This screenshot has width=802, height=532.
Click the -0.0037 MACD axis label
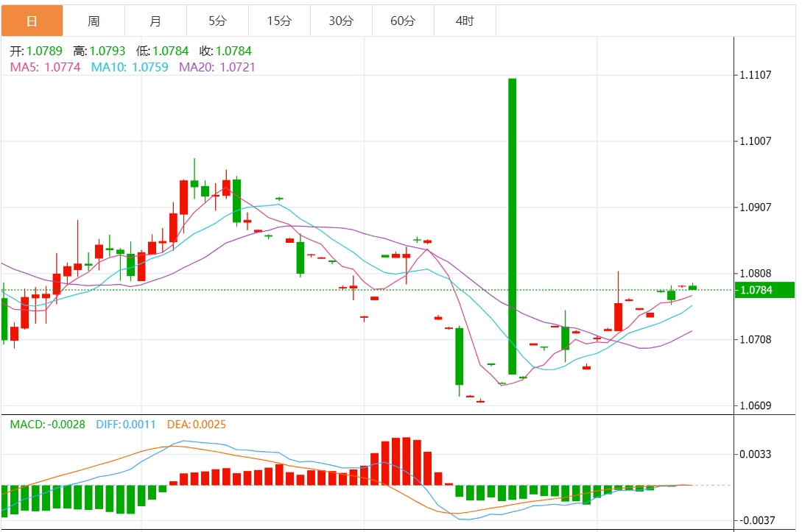[x=757, y=520]
